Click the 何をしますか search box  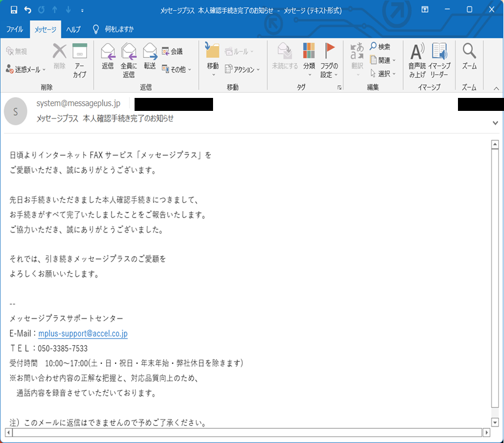coord(119,29)
